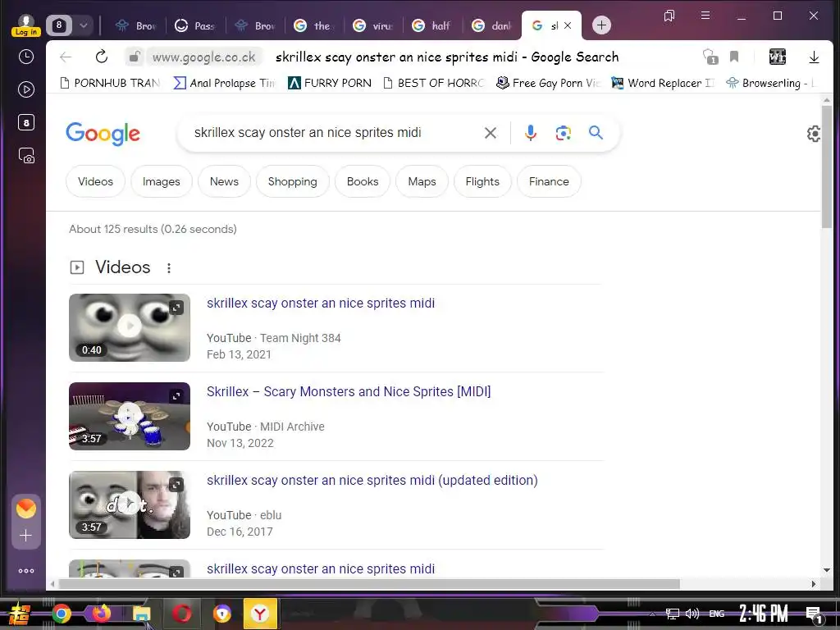Play the eblu video thumbnail
Viewport: 840px width, 630px height.
(130, 504)
